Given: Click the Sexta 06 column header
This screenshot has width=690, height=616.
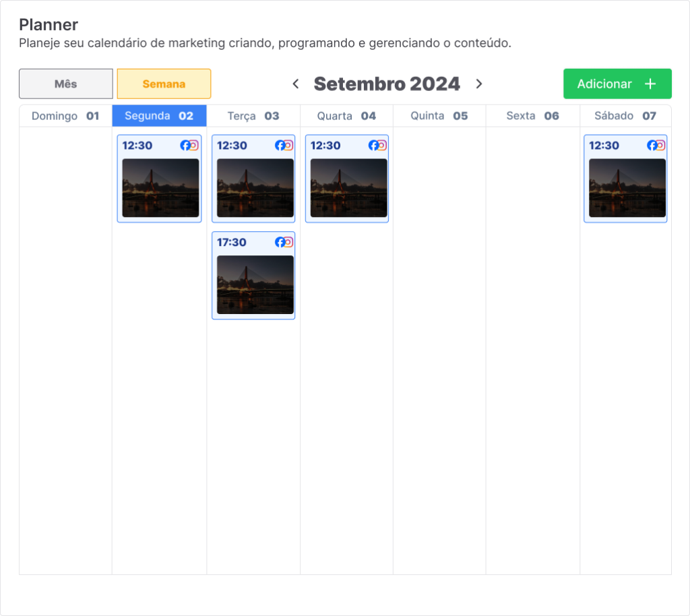Looking at the screenshot, I should pos(532,116).
